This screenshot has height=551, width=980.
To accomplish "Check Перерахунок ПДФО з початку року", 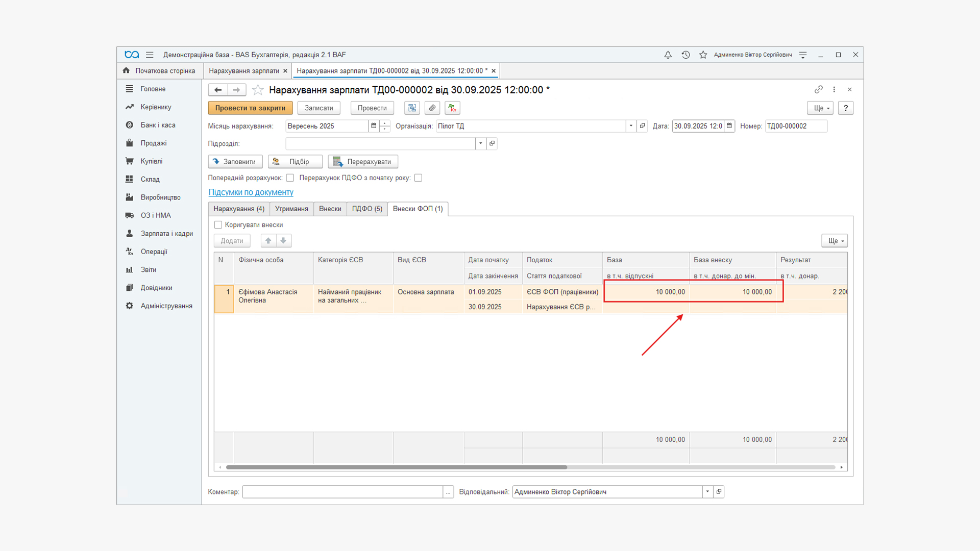I will (418, 178).
